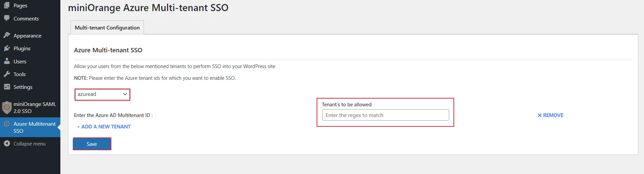644x174 pixels.
Task: Save the multi-tenant configuration
Action: tap(92, 144)
